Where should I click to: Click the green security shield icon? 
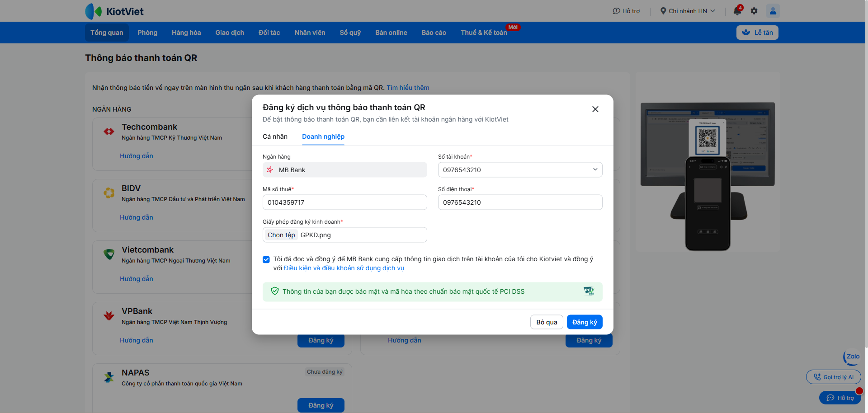pos(274,291)
